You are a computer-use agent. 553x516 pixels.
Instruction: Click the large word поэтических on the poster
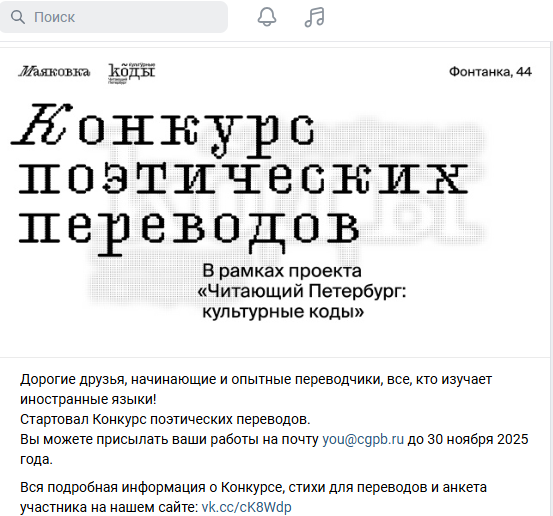pyautogui.click(x=243, y=178)
